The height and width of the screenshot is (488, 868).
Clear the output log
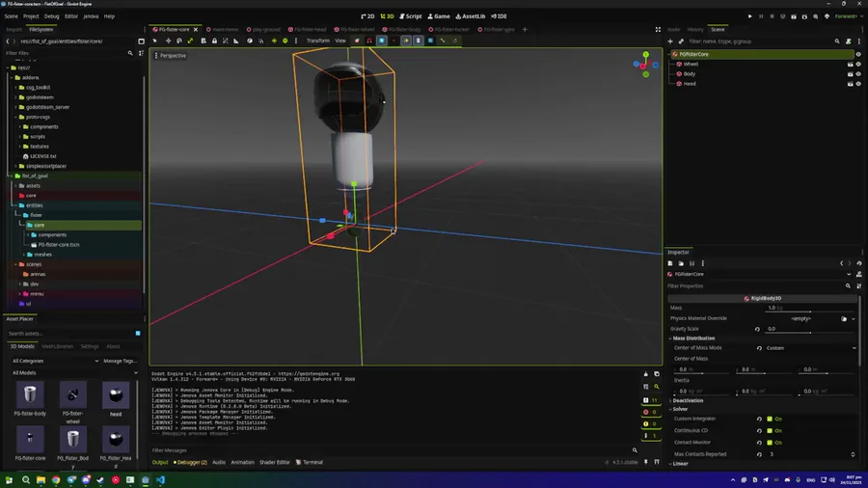[645, 374]
